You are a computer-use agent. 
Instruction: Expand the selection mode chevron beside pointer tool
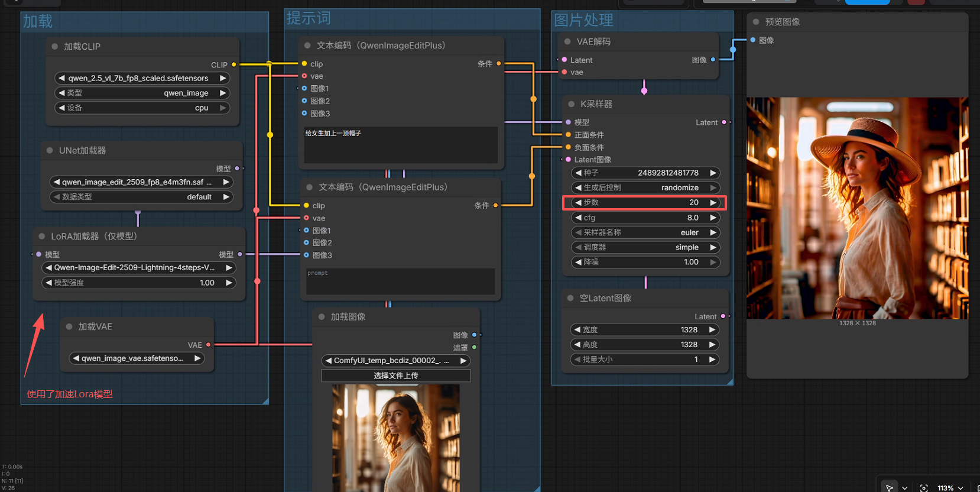(905, 488)
